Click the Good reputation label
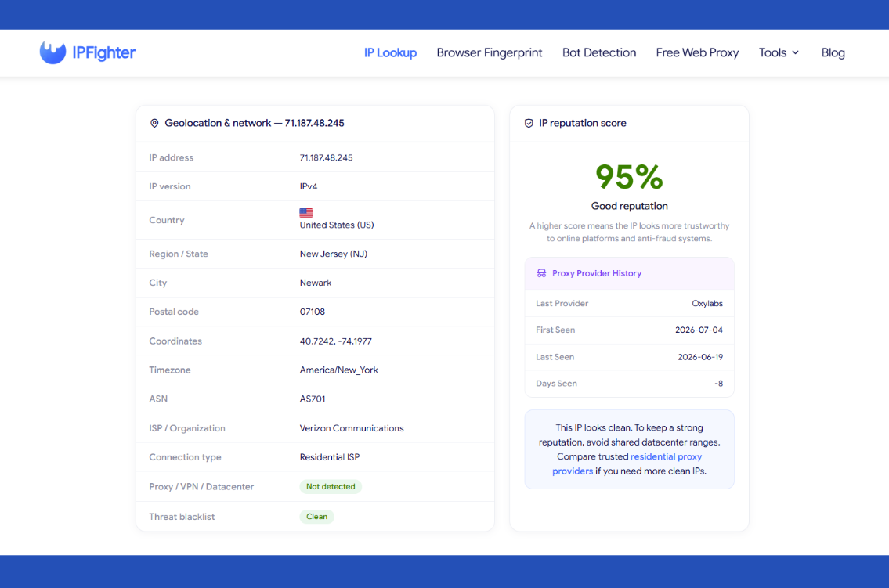The height and width of the screenshot is (588, 889). [629, 206]
